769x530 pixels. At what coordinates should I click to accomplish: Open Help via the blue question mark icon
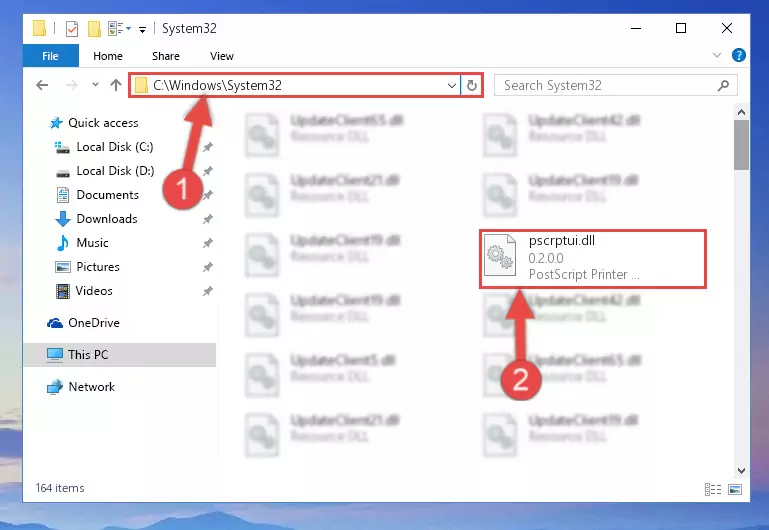(738, 55)
